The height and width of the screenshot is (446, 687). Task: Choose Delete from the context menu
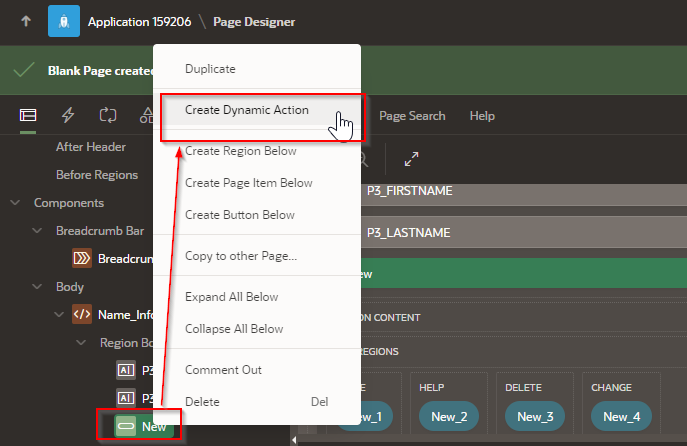[x=257, y=402]
